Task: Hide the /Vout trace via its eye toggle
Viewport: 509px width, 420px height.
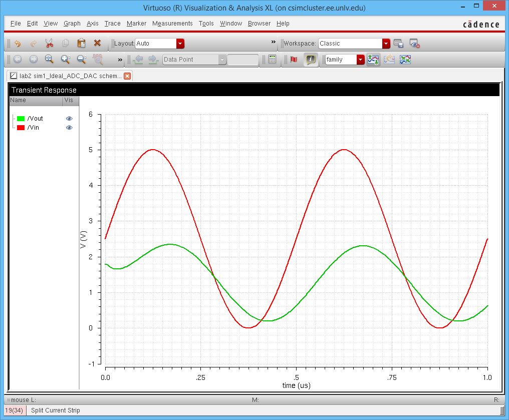Action: coord(69,119)
